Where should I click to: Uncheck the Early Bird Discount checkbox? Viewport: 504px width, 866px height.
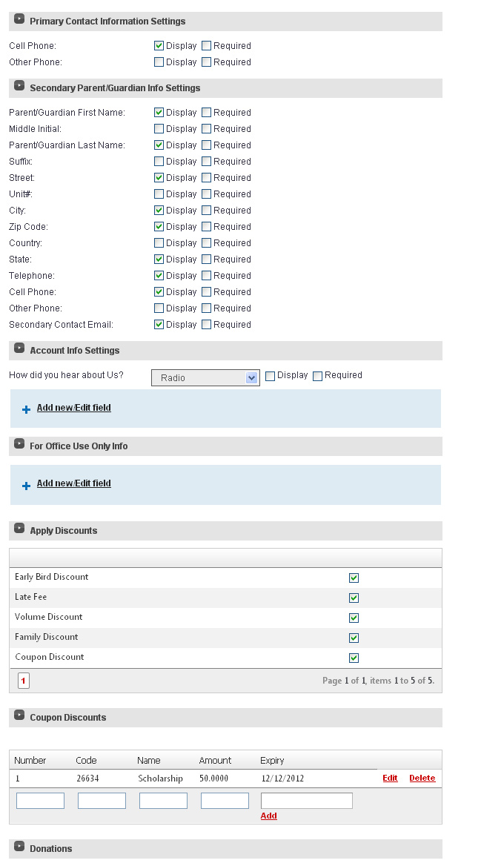[x=354, y=578]
